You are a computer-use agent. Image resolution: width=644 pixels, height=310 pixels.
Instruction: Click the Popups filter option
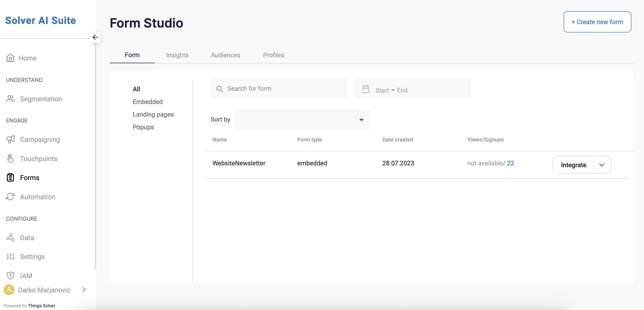pos(143,127)
